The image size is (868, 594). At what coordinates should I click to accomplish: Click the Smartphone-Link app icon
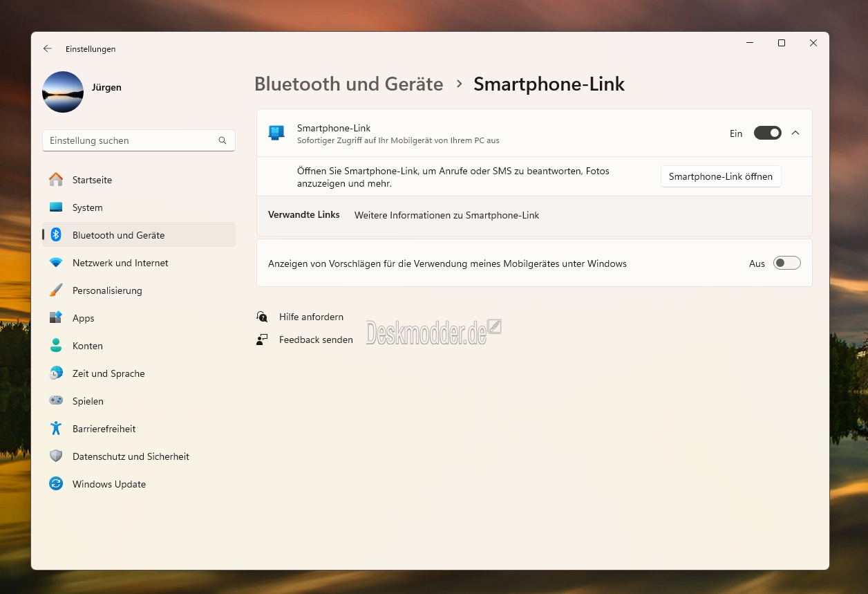pyautogui.click(x=276, y=133)
